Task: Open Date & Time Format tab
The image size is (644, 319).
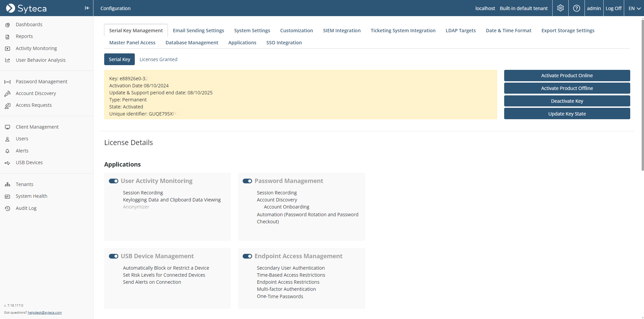Action: point(509,31)
